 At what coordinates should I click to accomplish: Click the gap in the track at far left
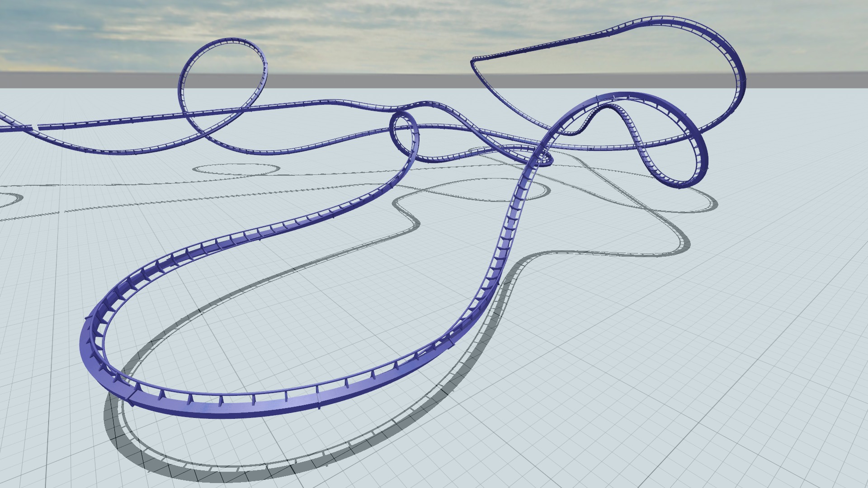[x=35, y=127]
